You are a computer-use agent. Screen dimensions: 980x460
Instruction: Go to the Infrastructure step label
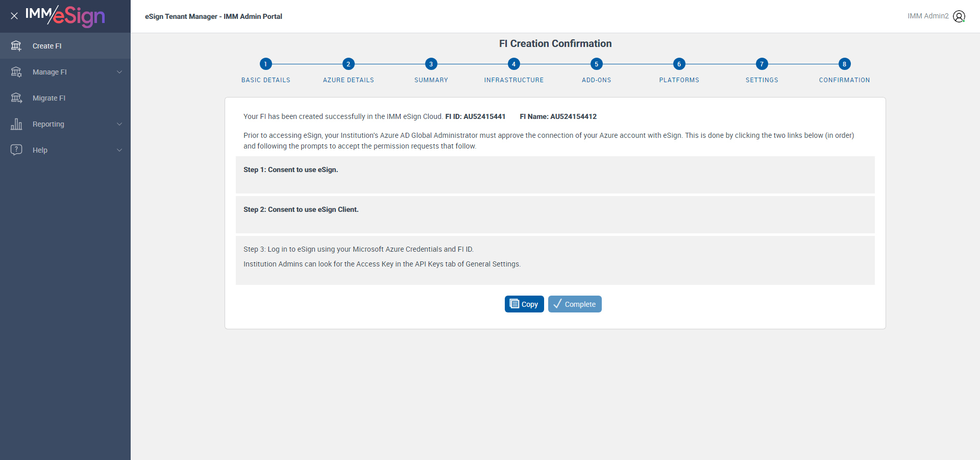pyautogui.click(x=514, y=80)
